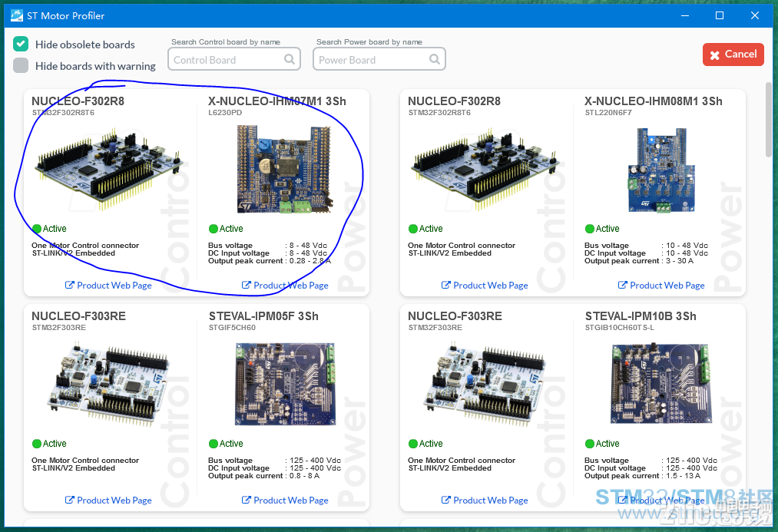Select the NUCLEO-F302R8 image beside X-NUCLEO-IHM08M1

[485, 169]
